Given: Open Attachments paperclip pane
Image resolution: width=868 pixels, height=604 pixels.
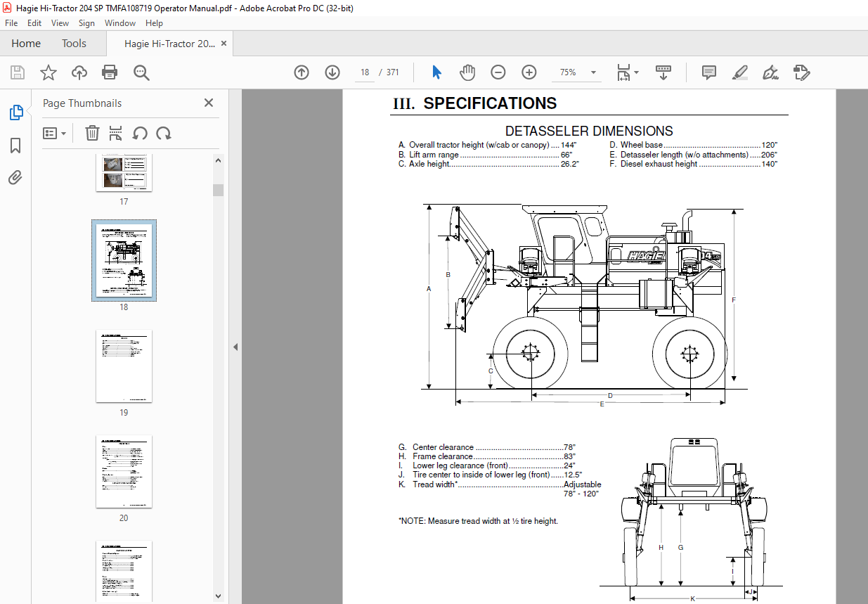Looking at the screenshot, I should tap(15, 177).
